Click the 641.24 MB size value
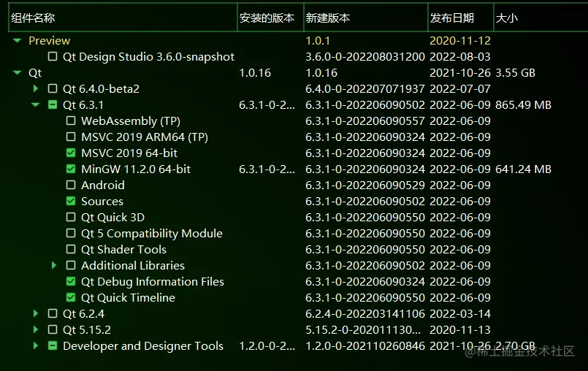This screenshot has width=588, height=371. pos(523,169)
